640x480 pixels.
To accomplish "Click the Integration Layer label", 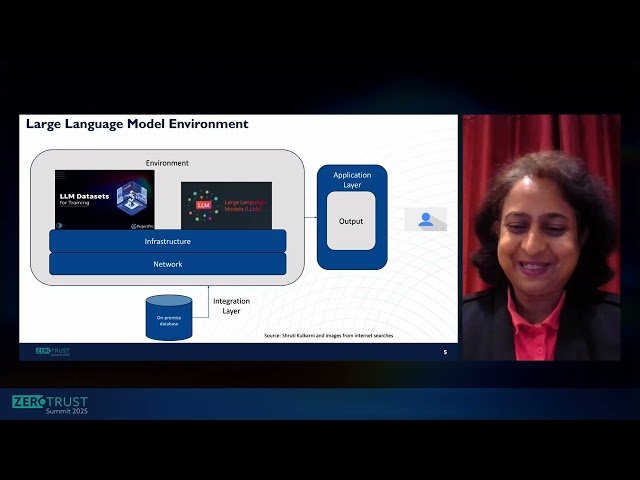I will 232,305.
